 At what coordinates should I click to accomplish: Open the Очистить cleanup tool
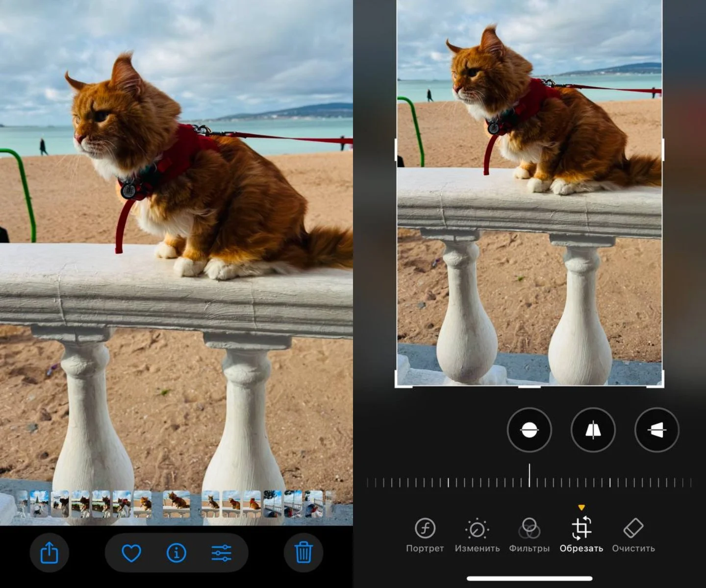(x=633, y=535)
